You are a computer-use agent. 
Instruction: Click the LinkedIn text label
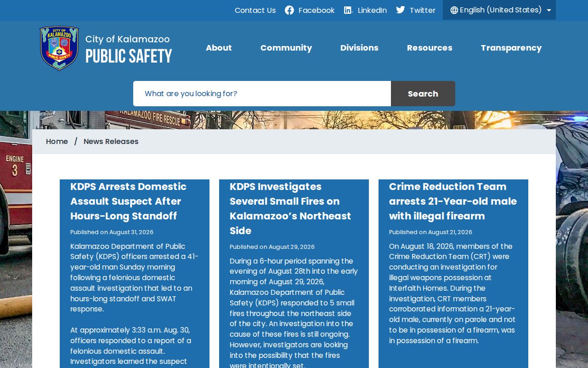tap(372, 10)
